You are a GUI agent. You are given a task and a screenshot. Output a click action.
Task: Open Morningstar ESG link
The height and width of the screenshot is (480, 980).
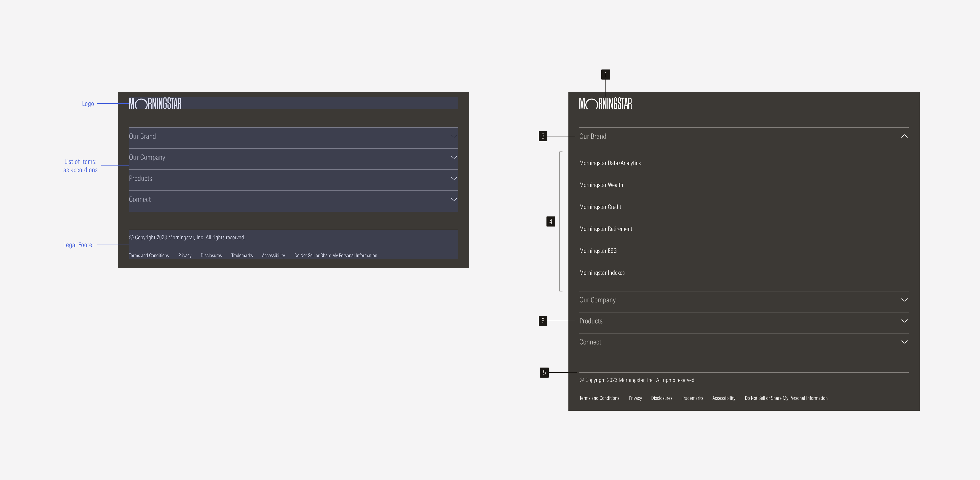pos(598,251)
